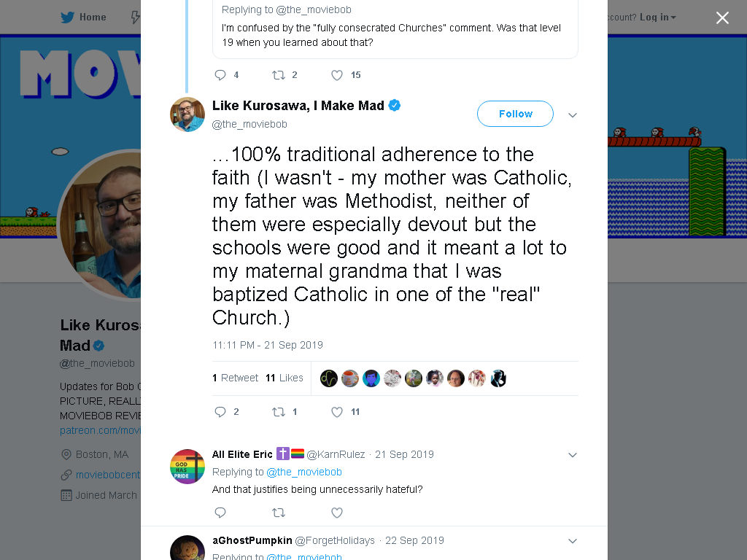
Task: Like All Elite Eric's reply
Action: [x=337, y=513]
